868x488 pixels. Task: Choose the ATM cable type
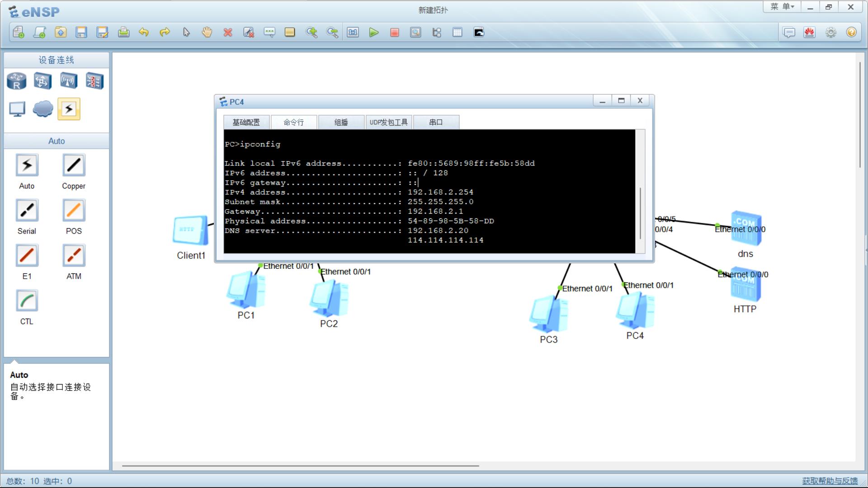point(74,256)
